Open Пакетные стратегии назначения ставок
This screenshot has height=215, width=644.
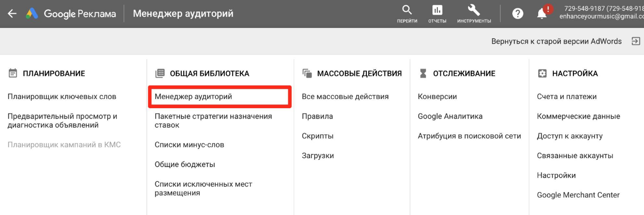213,120
